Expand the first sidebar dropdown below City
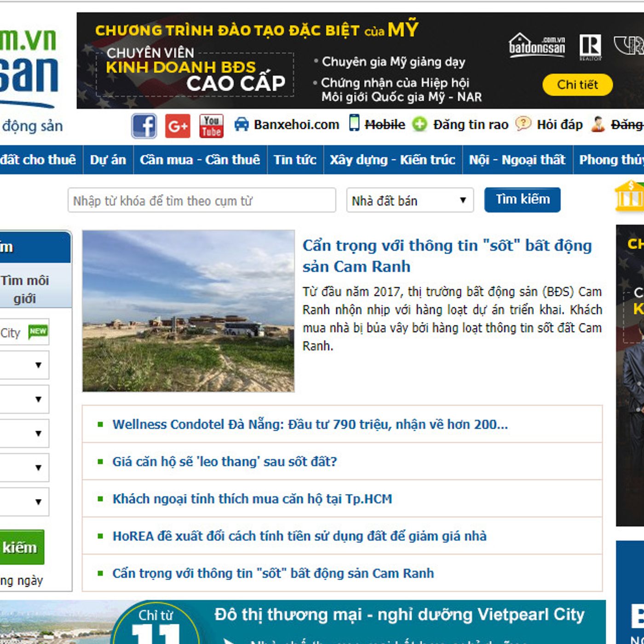This screenshot has width=644, height=644. [x=24, y=365]
